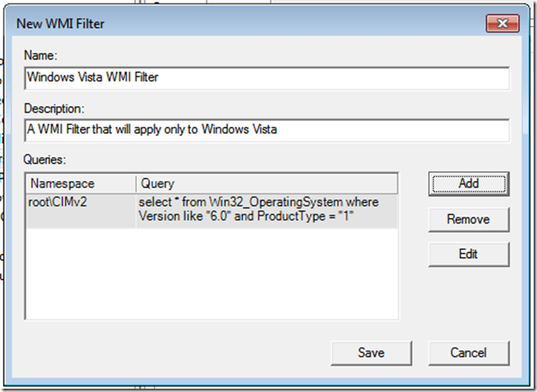Click the Query column header
This screenshot has width=537, height=392.
pos(267,183)
